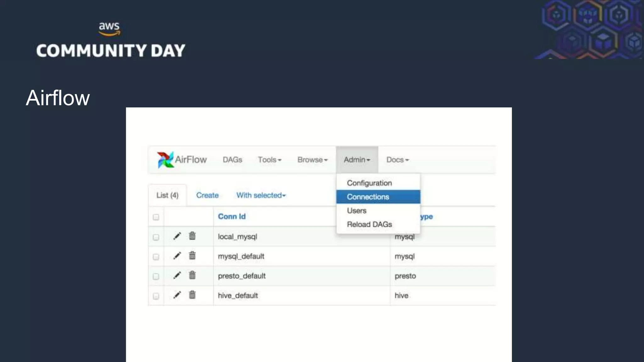Viewport: 644px width, 362px height.
Task: Click trash icon for mysql_default row
Action: pyautogui.click(x=192, y=255)
